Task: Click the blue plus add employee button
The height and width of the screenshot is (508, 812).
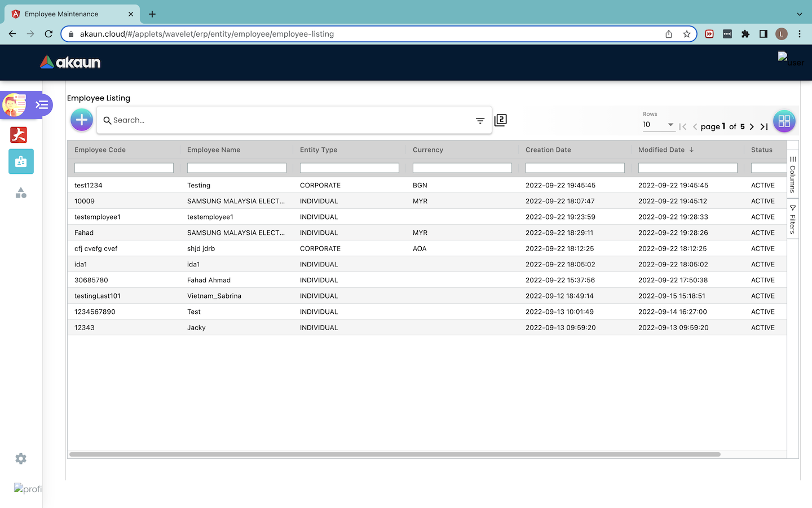Action: click(82, 120)
